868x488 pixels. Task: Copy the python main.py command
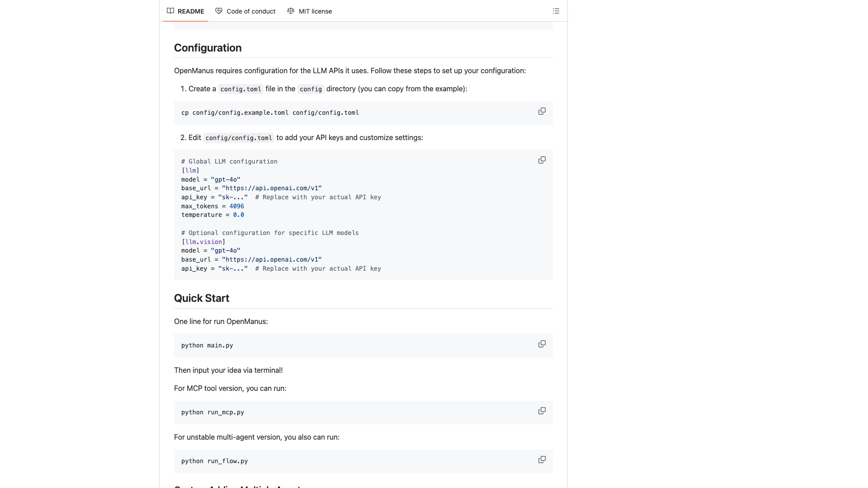(x=542, y=344)
